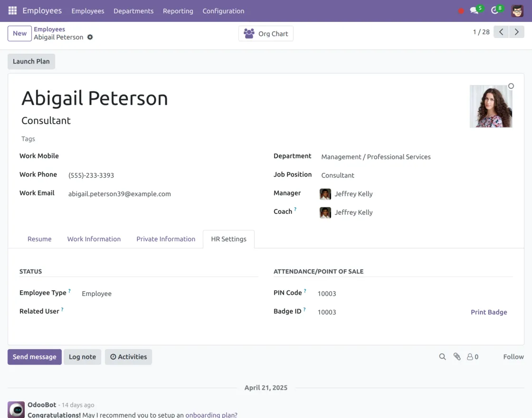Open the user avatar menu
Screen dimensions: 532x418
tap(517, 11)
